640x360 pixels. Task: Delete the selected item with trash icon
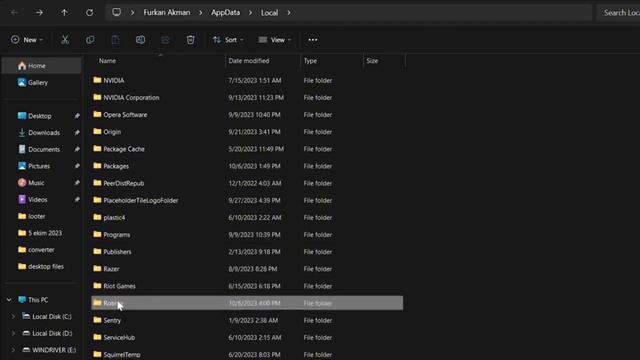point(190,40)
